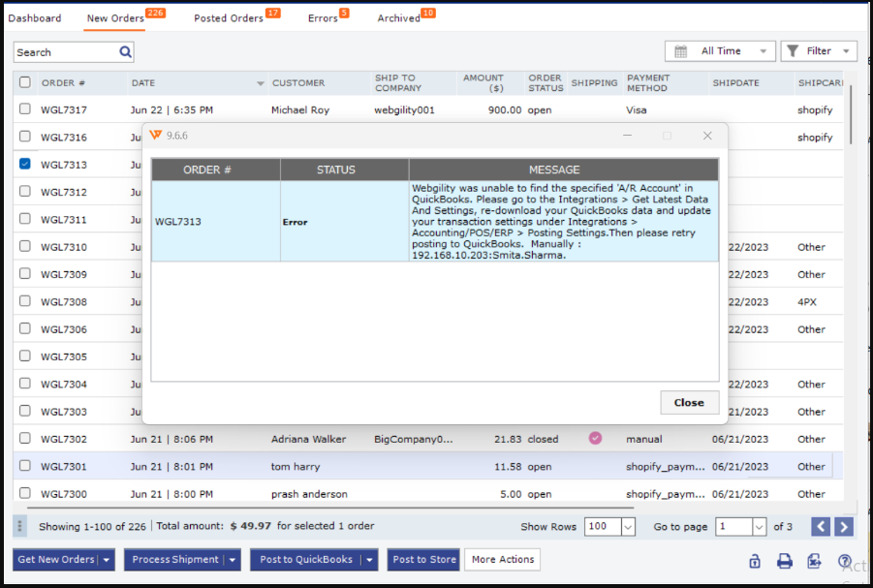The width and height of the screenshot is (873, 588).
Task: Click the vertical scrollbar of orders list
Action: point(850,116)
